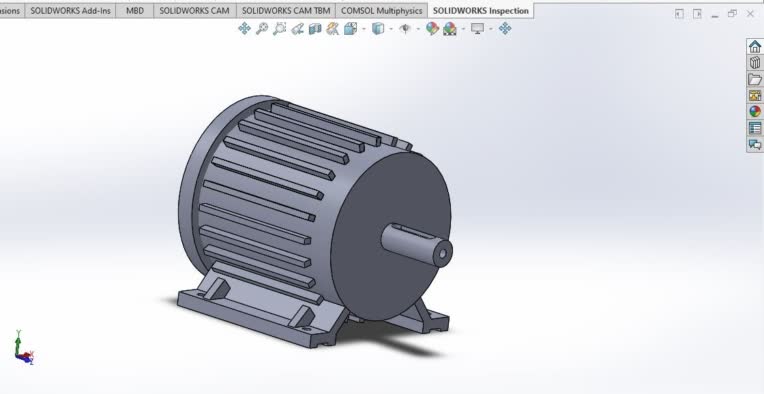Click the Display Style icon
This screenshot has height=394, width=764.
coord(378,29)
